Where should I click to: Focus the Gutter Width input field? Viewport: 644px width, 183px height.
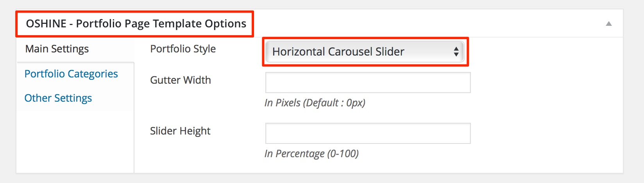[367, 83]
